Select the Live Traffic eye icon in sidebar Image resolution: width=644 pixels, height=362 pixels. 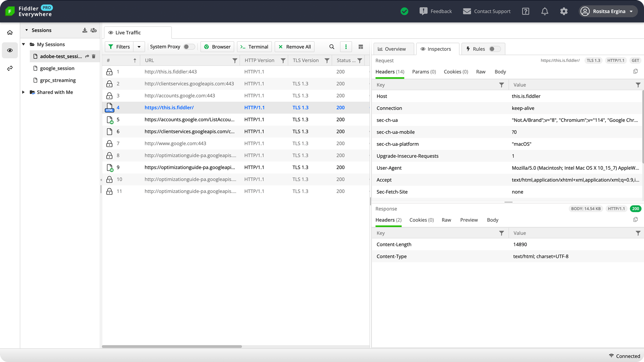[10, 50]
